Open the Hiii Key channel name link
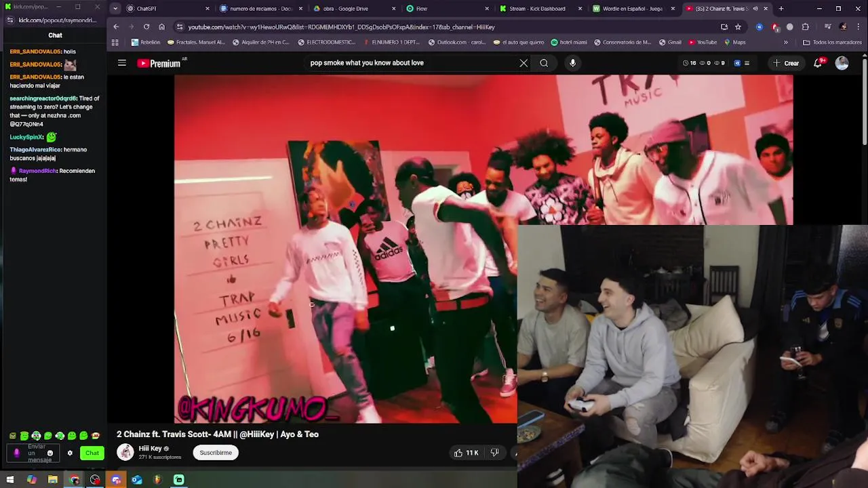This screenshot has width=868, height=488. [150, 449]
